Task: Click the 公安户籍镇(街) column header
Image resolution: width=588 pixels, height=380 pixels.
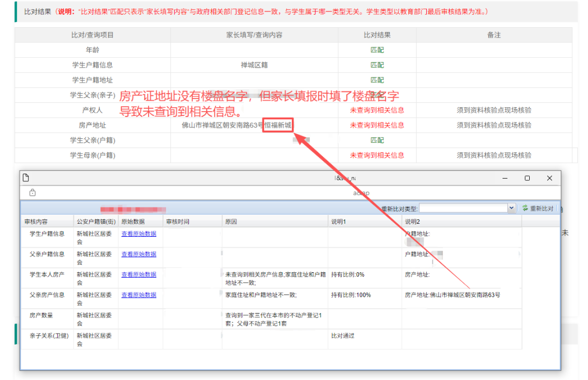Action: (96, 222)
